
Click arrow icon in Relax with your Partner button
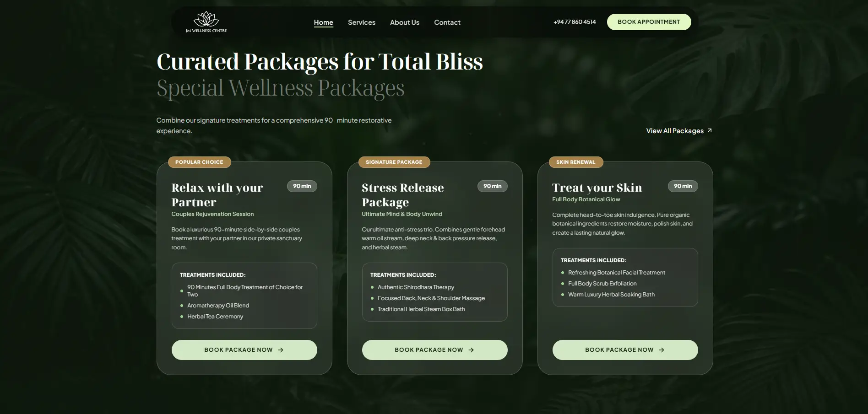281,350
